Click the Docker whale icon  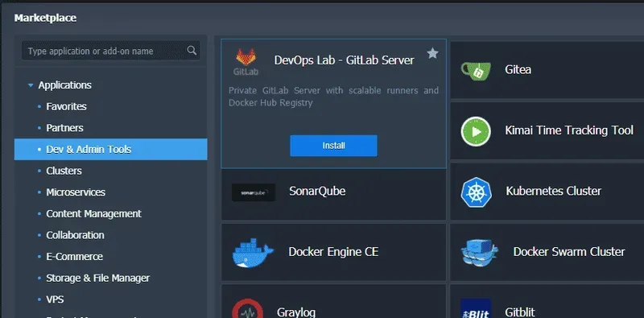point(253,253)
